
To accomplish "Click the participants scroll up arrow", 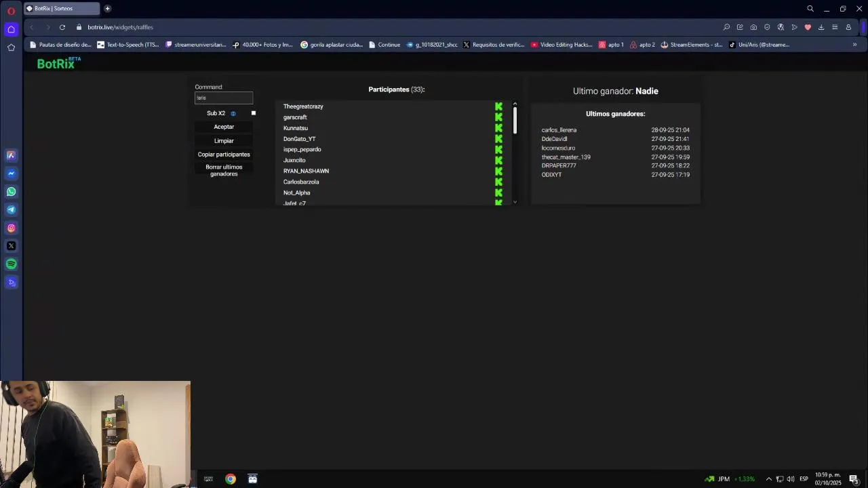I will coord(515,104).
